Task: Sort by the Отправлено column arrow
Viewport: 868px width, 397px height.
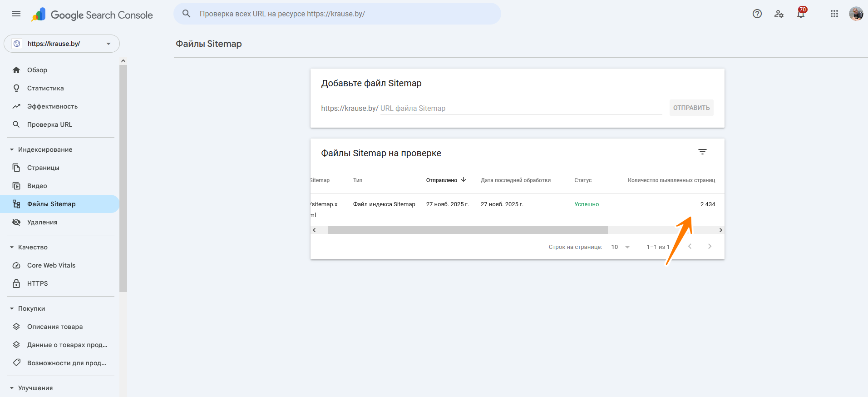Action: pos(464,180)
